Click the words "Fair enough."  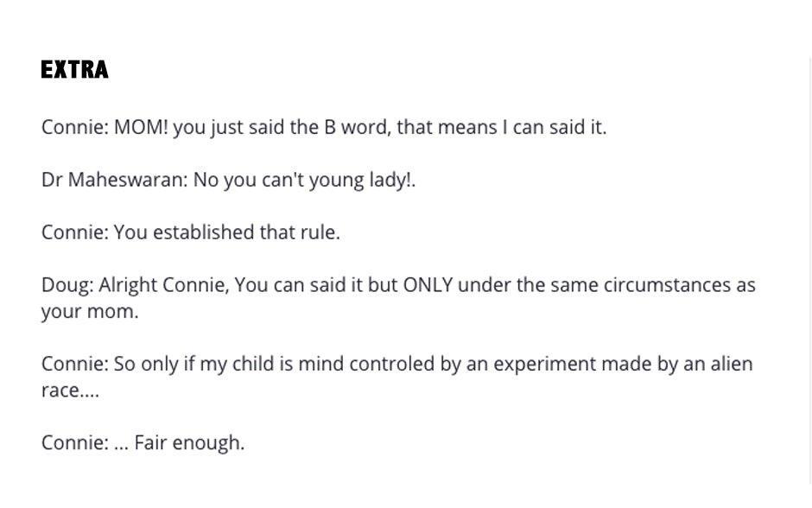pos(189,443)
